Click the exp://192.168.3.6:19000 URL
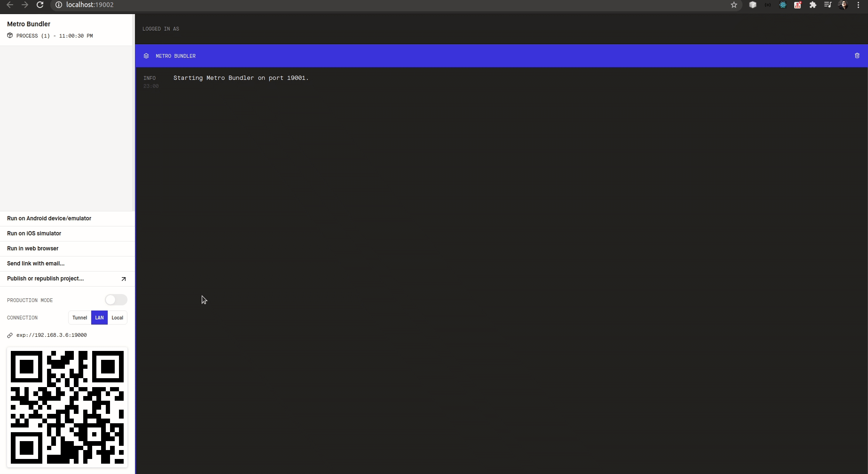The width and height of the screenshot is (868, 474). point(51,335)
